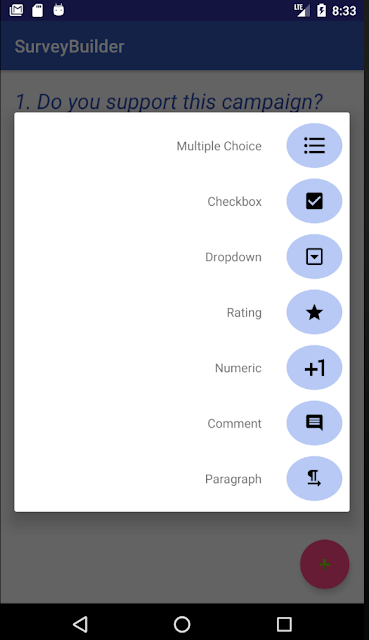This screenshot has width=369, height=640.
Task: Pick the Comment text label
Action: (234, 424)
